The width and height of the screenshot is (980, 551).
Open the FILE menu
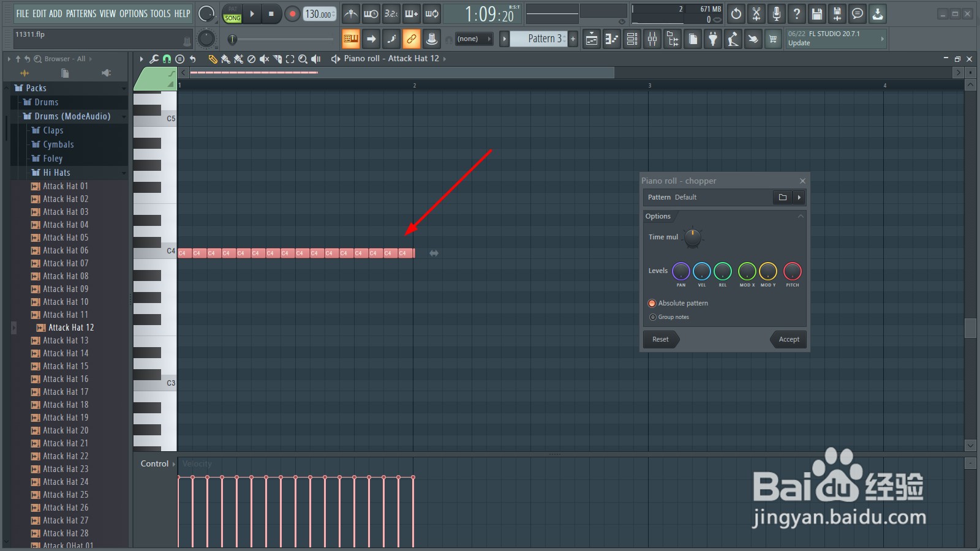tap(23, 13)
